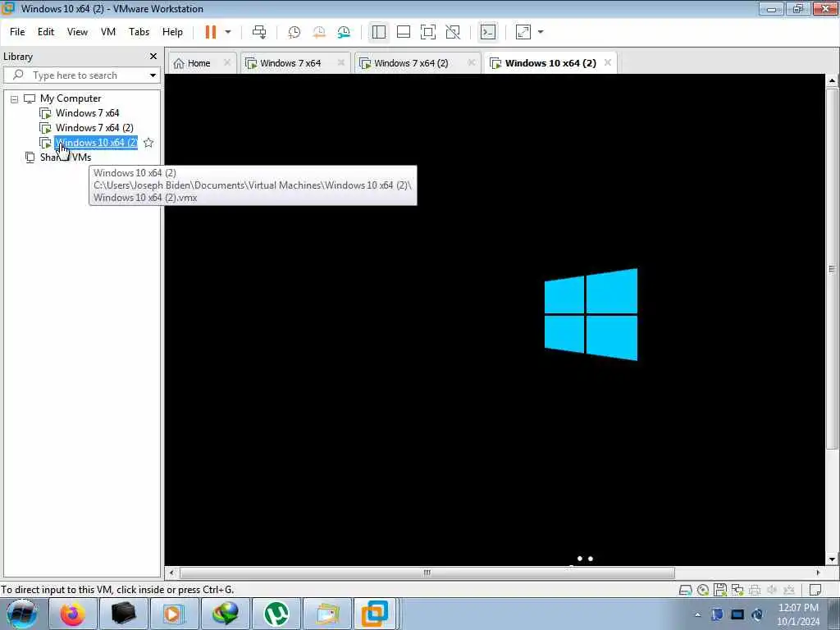Viewport: 840px width, 630px height.
Task: Toggle the library sidebar view button
Action: tap(379, 32)
